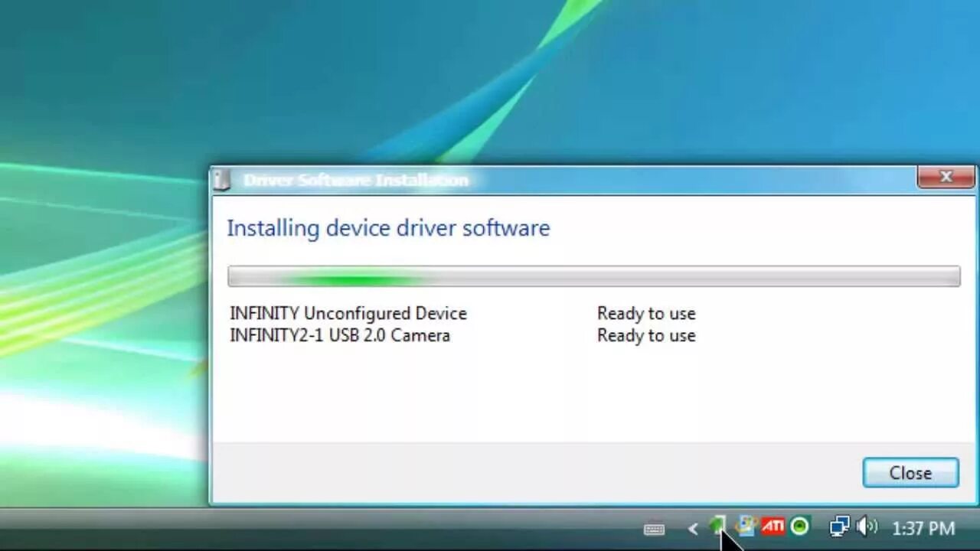Open the on-screen keyboard tray icon
The image size is (980, 551).
[x=654, y=529]
